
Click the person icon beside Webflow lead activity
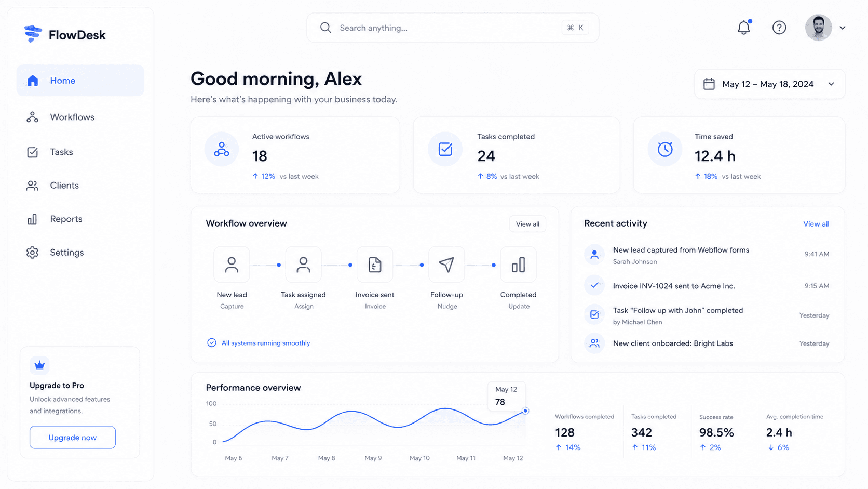pos(594,255)
